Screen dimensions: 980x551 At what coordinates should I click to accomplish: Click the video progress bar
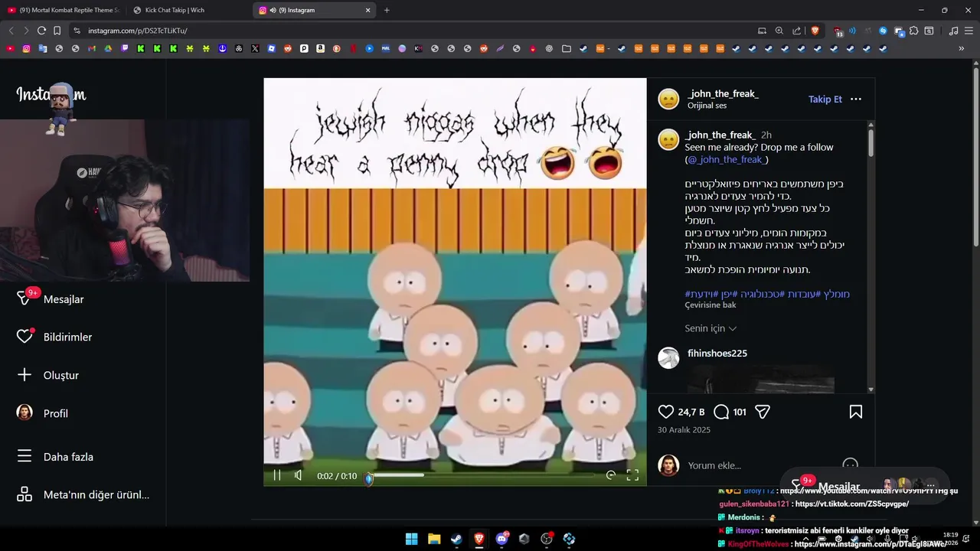(x=482, y=475)
